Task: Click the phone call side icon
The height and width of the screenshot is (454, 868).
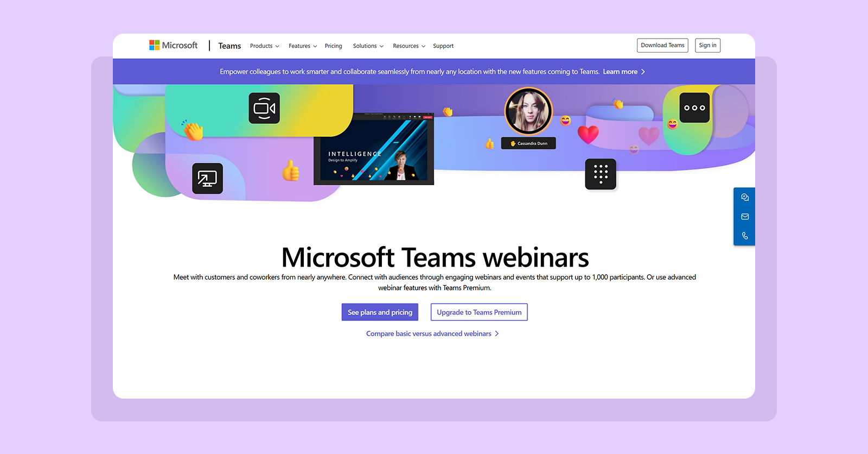Action: (x=745, y=236)
